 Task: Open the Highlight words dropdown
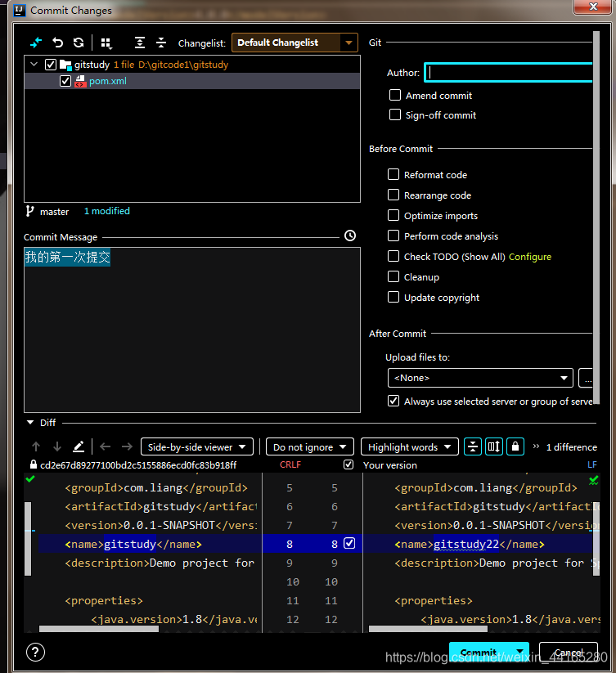click(410, 446)
